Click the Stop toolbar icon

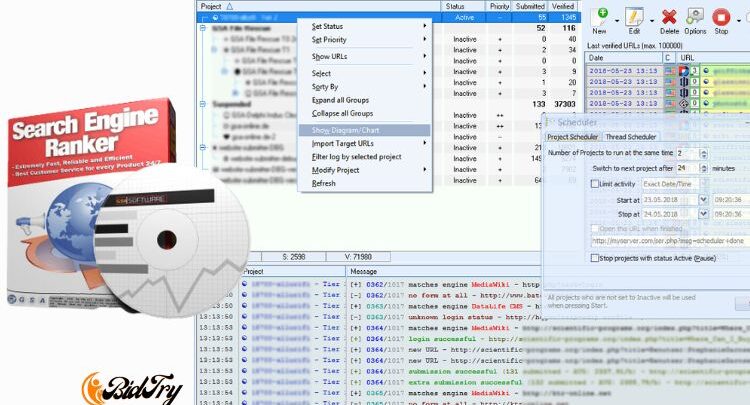722,18
